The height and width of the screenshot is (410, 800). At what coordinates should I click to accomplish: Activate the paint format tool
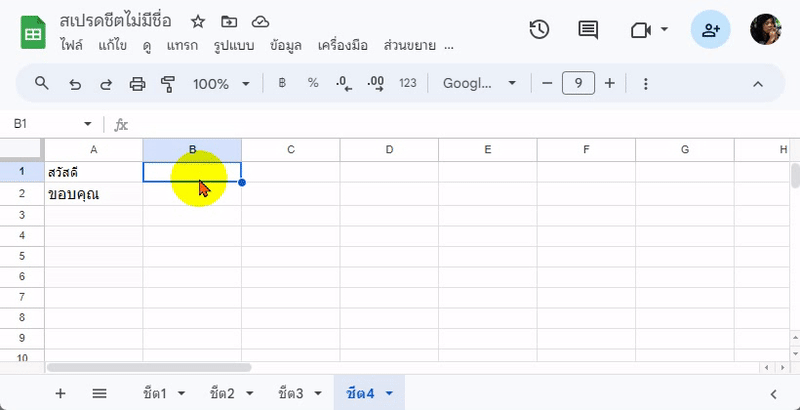pyautogui.click(x=168, y=83)
